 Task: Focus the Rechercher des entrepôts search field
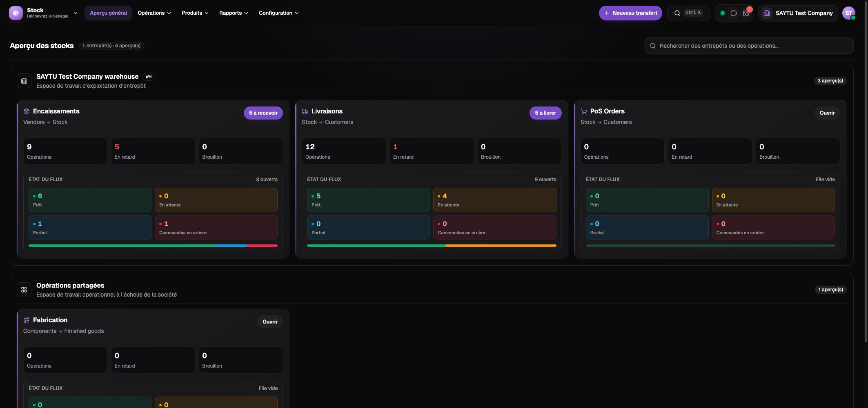749,46
